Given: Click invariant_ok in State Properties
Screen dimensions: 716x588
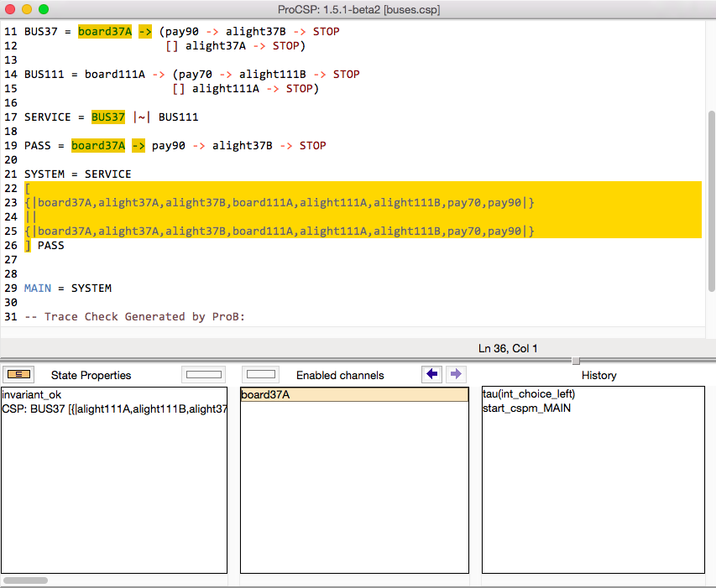Looking at the screenshot, I should [x=32, y=394].
